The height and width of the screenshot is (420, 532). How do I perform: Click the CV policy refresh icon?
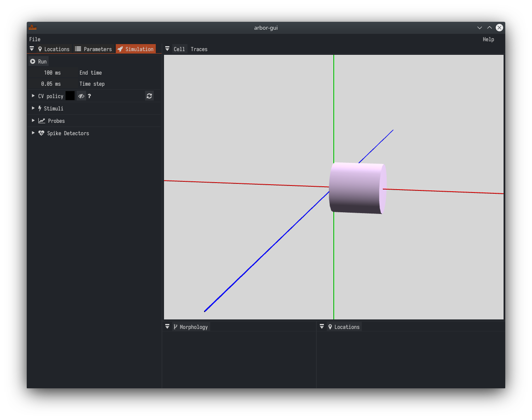tap(149, 96)
